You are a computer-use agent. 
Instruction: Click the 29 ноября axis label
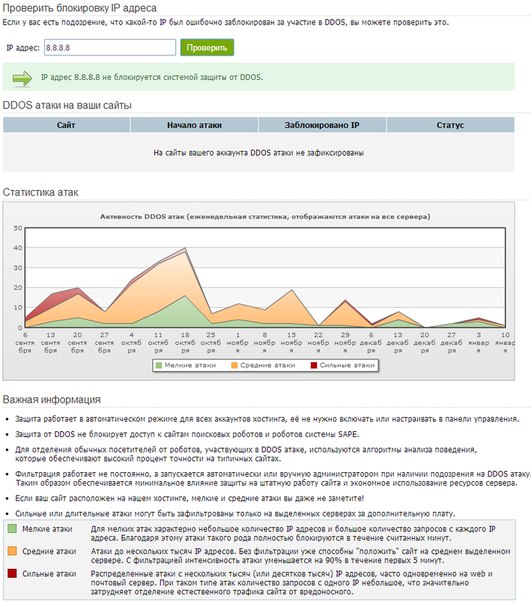345,342
